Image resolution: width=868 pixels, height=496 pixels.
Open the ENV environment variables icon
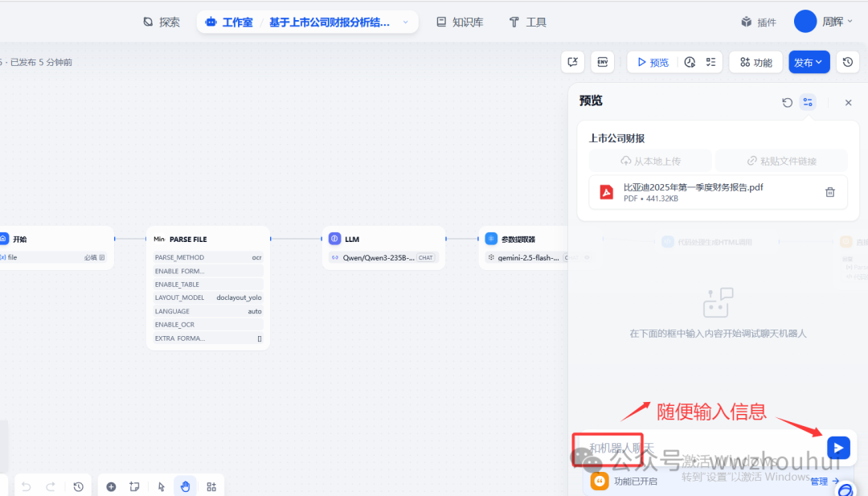coord(602,62)
